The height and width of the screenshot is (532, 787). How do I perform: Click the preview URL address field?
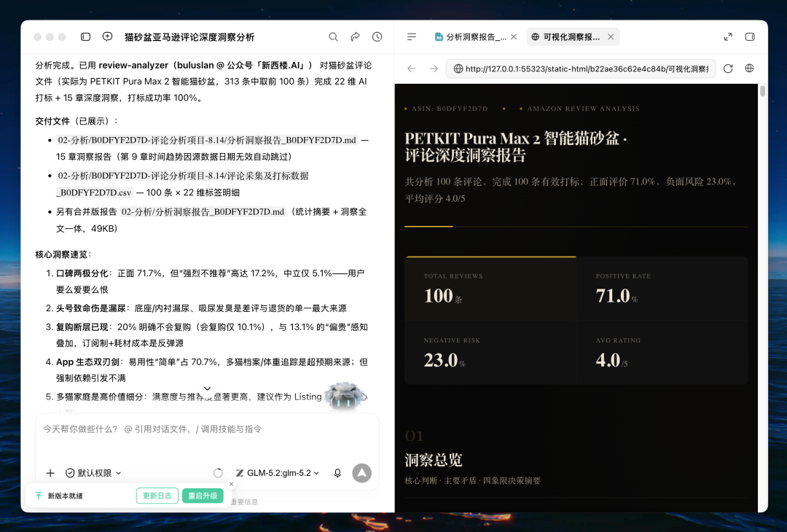580,69
